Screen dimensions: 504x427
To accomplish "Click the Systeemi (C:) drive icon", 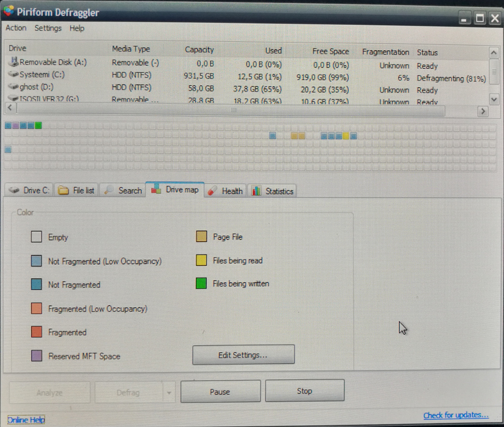I will click(13, 74).
